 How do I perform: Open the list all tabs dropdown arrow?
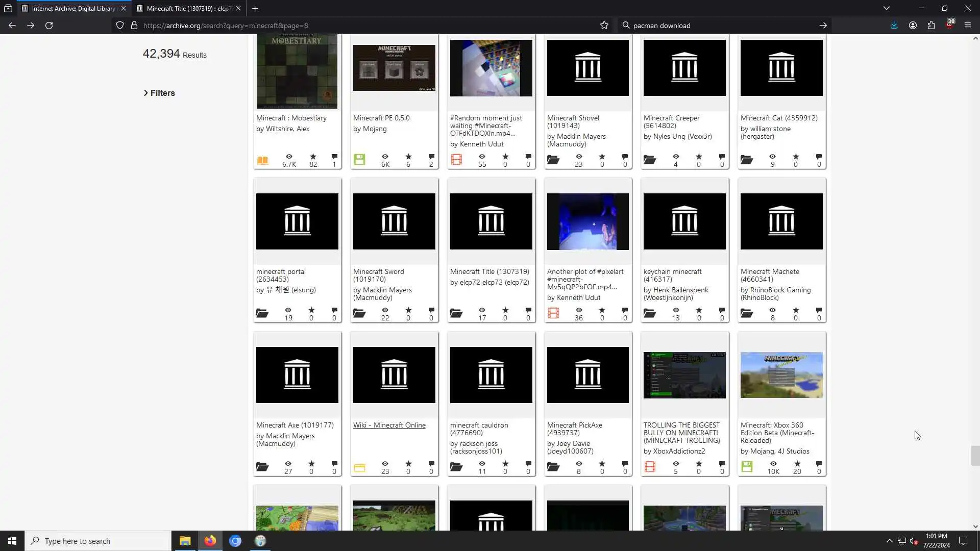coord(887,8)
